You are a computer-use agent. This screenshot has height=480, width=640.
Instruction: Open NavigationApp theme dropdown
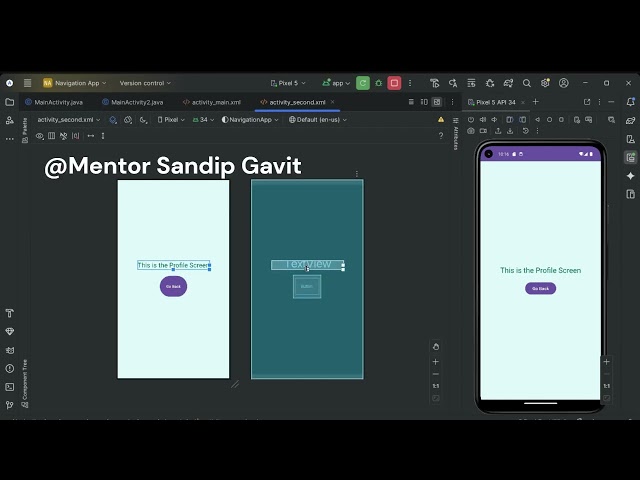(x=250, y=120)
